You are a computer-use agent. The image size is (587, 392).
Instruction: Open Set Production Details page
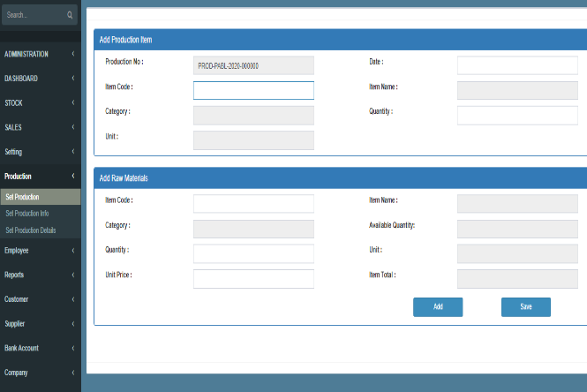(x=31, y=230)
